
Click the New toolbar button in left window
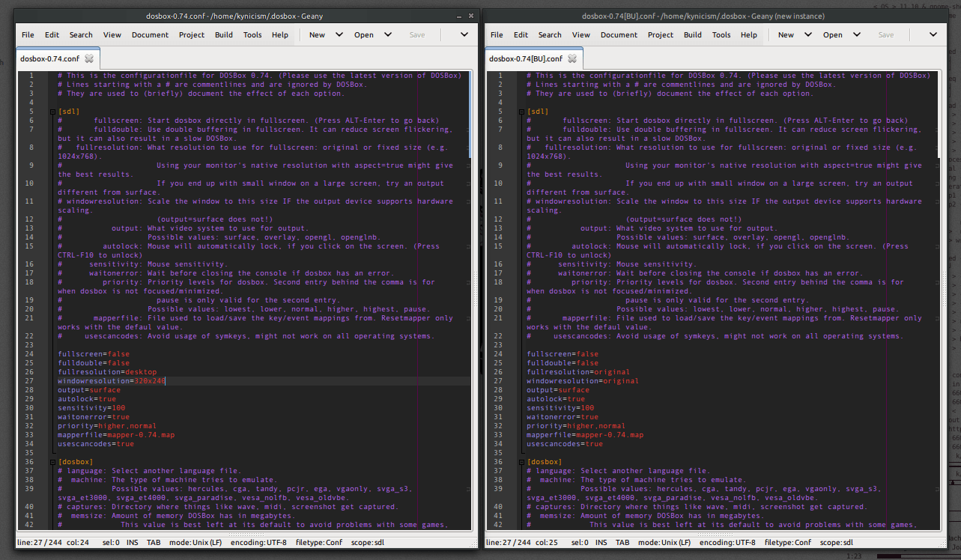click(317, 35)
